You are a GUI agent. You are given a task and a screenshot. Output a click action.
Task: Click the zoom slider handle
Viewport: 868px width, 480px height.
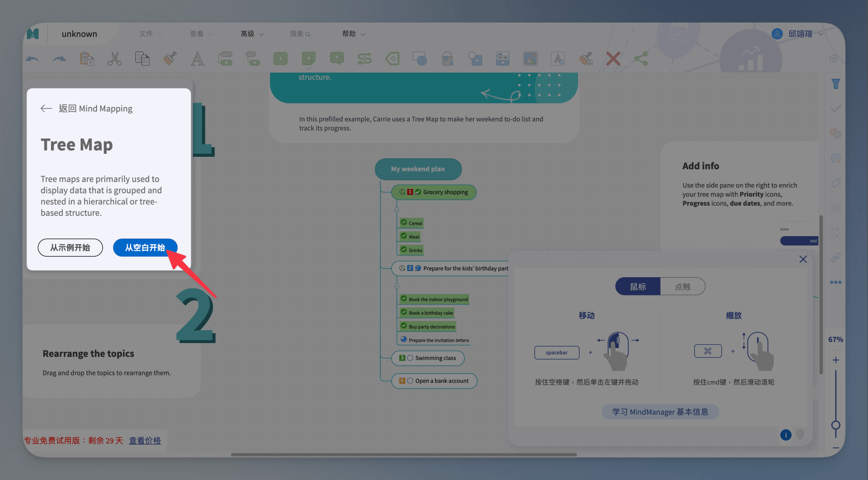(835, 425)
